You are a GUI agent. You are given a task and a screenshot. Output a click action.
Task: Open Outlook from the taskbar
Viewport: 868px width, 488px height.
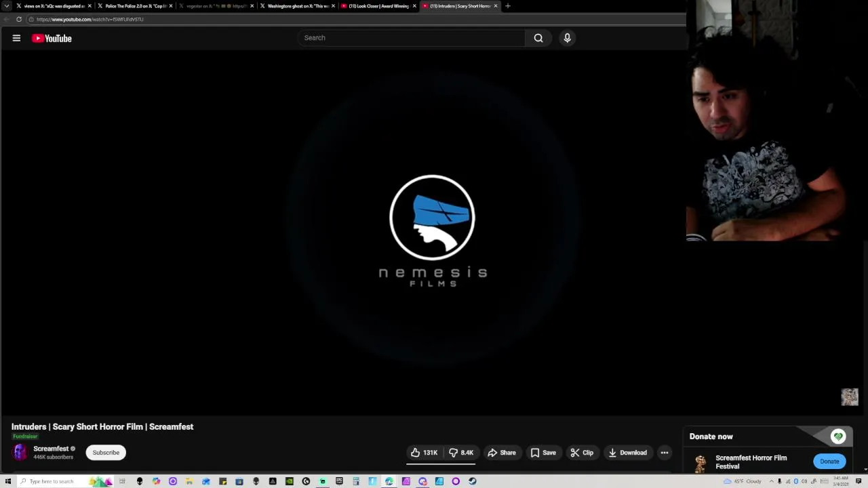206,481
